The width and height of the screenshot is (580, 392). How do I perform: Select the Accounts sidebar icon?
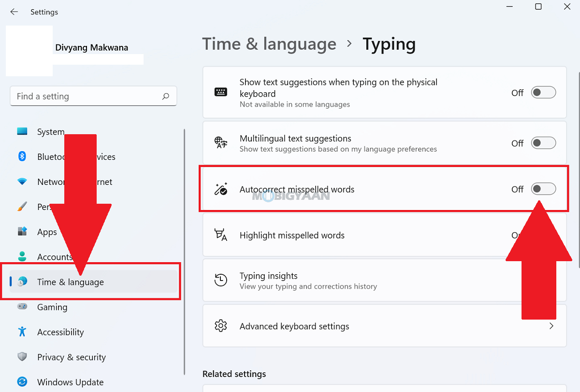tap(22, 257)
